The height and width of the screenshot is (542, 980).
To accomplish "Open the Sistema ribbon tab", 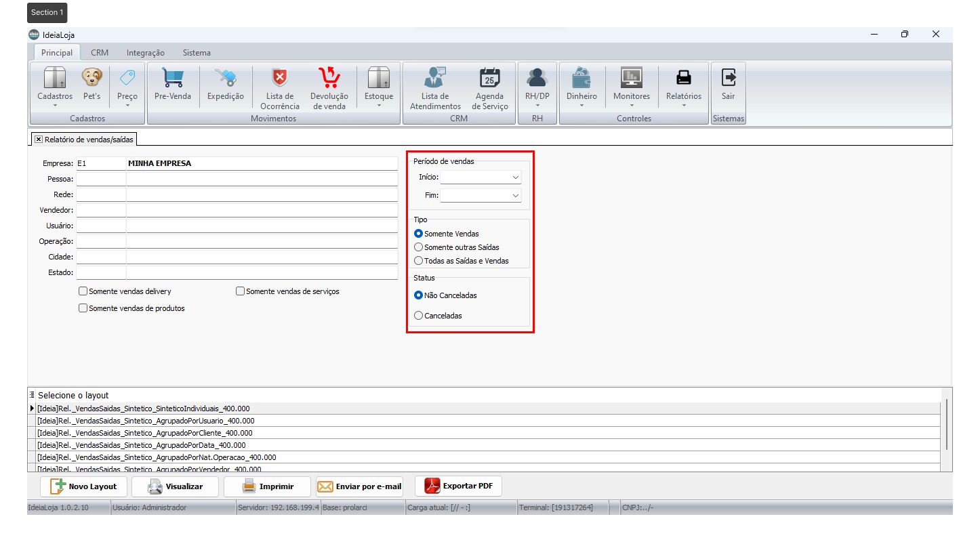I will click(x=197, y=53).
